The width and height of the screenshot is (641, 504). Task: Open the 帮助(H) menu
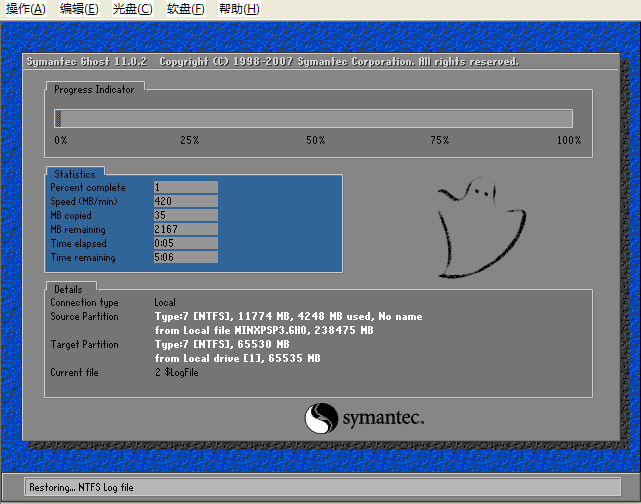coord(239,9)
